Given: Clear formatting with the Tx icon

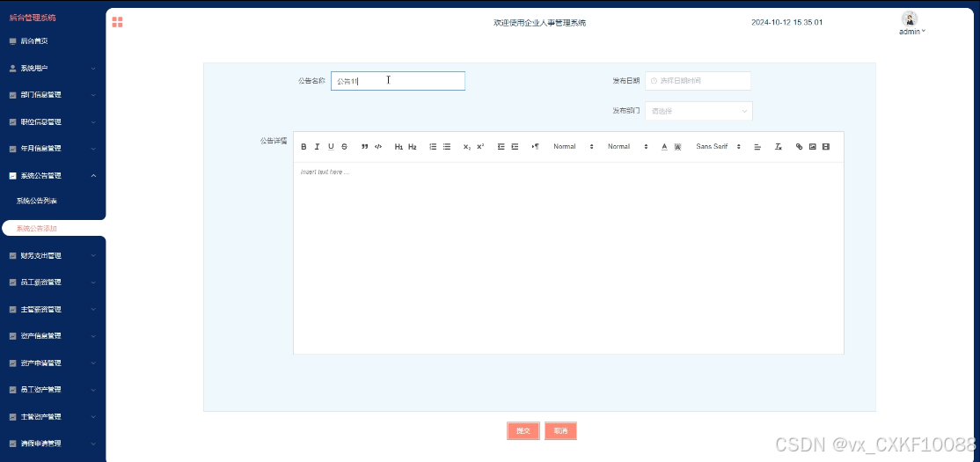Looking at the screenshot, I should point(779,147).
